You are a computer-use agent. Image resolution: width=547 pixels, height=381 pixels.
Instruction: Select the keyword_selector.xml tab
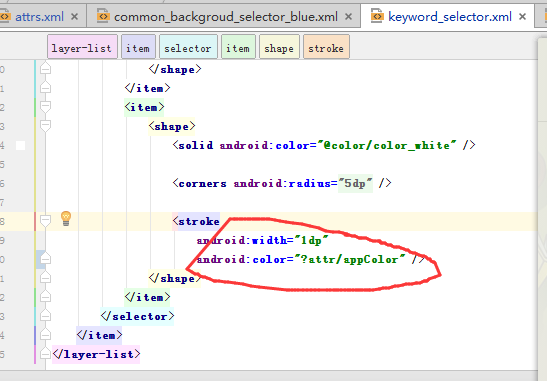[450, 17]
